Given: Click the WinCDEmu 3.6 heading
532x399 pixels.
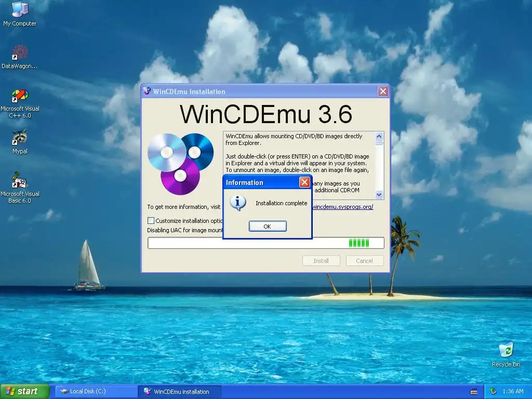Looking at the screenshot, I should click(265, 114).
